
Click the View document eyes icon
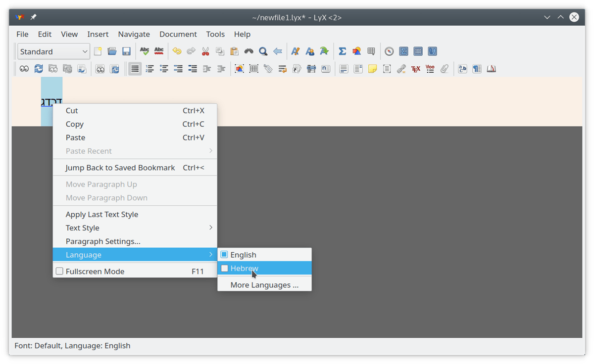pyautogui.click(x=24, y=69)
